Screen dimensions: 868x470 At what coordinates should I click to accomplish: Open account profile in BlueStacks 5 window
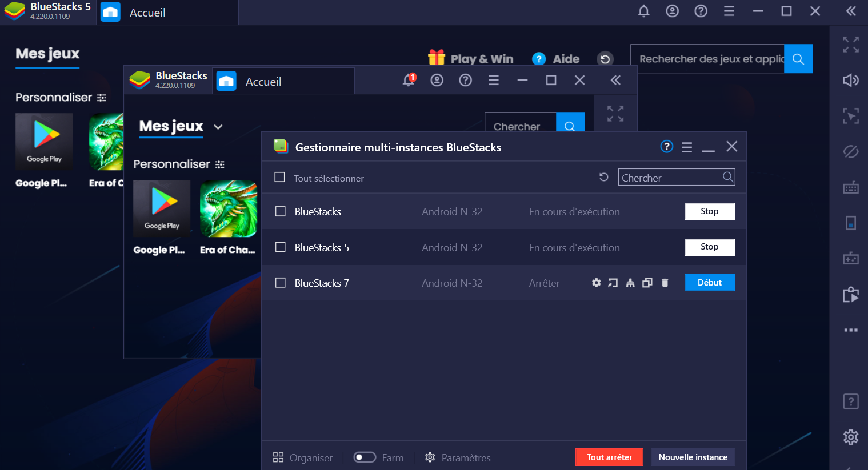(x=672, y=11)
